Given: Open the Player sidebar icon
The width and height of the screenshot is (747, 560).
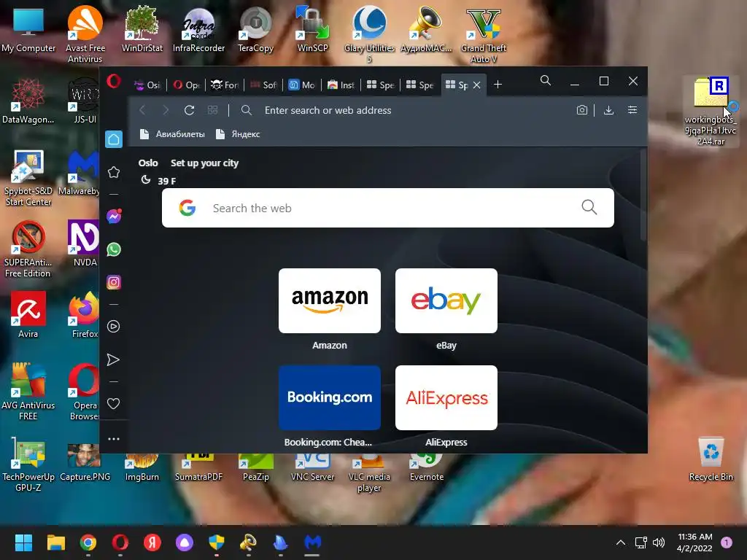Looking at the screenshot, I should point(113,326).
